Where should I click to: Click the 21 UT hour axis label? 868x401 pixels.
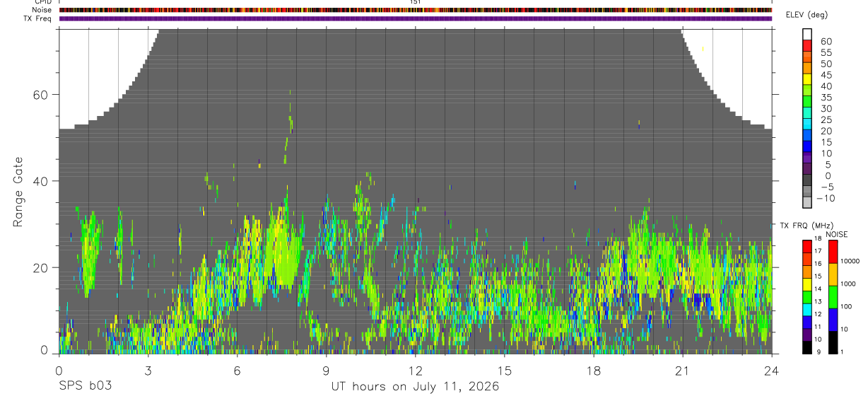pos(682,370)
